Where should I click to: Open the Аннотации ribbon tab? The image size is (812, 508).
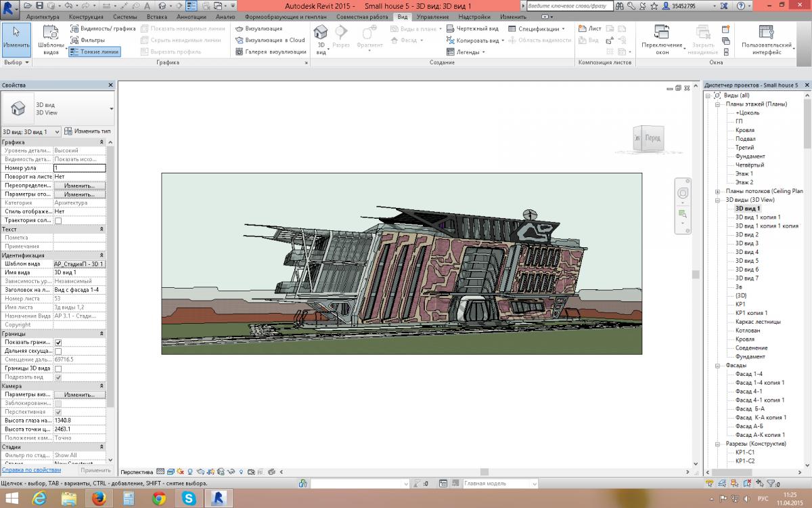(x=190, y=16)
